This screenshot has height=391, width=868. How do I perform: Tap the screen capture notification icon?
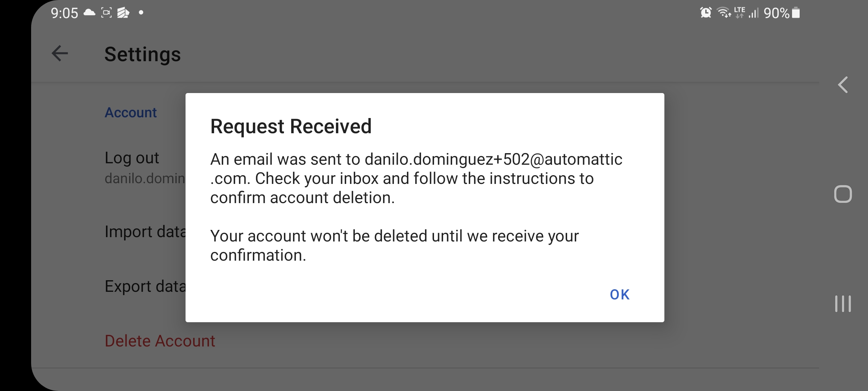coord(106,13)
